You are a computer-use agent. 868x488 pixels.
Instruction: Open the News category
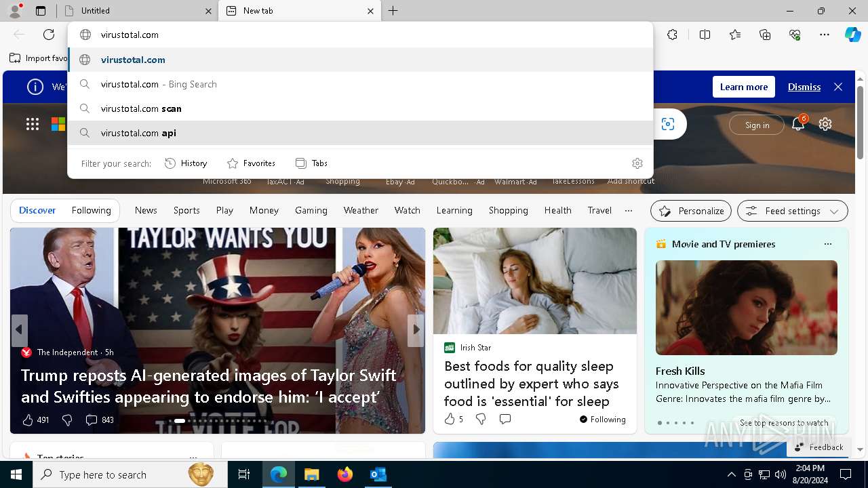pyautogui.click(x=146, y=211)
